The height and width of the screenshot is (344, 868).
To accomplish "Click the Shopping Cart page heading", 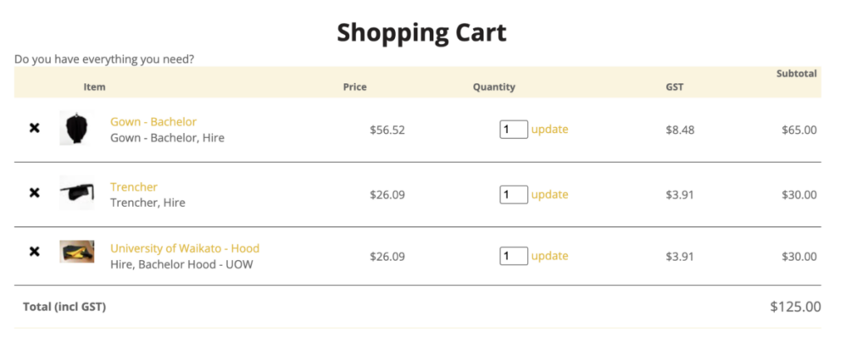I will [421, 33].
